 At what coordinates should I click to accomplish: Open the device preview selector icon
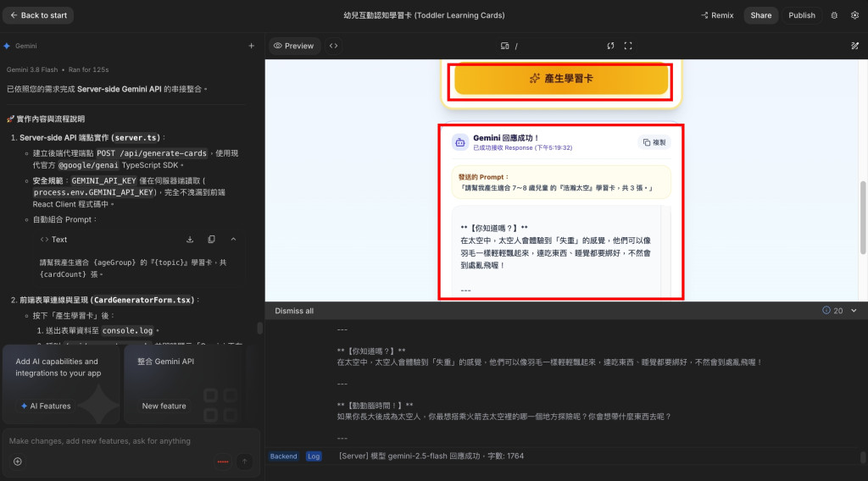(505, 46)
